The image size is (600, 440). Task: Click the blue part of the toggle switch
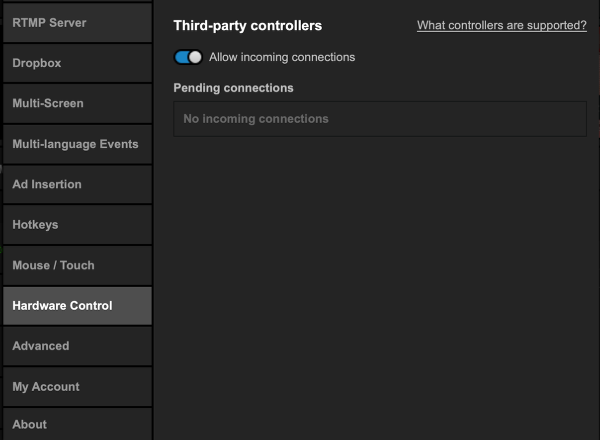click(181, 57)
